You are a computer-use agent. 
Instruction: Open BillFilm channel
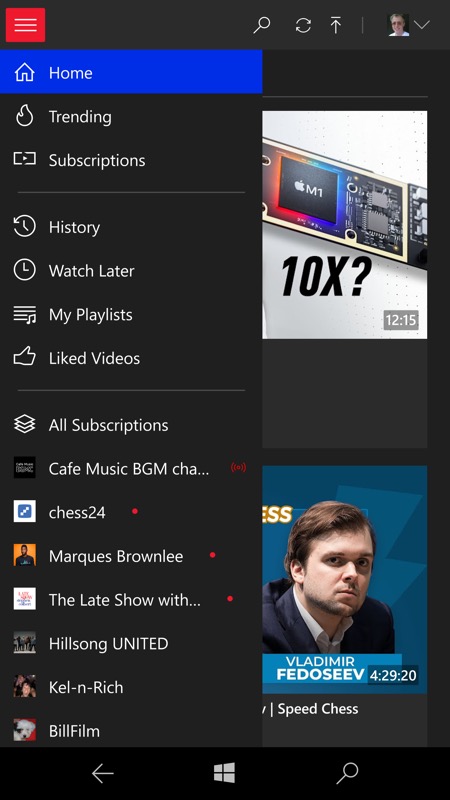[x=131, y=730]
